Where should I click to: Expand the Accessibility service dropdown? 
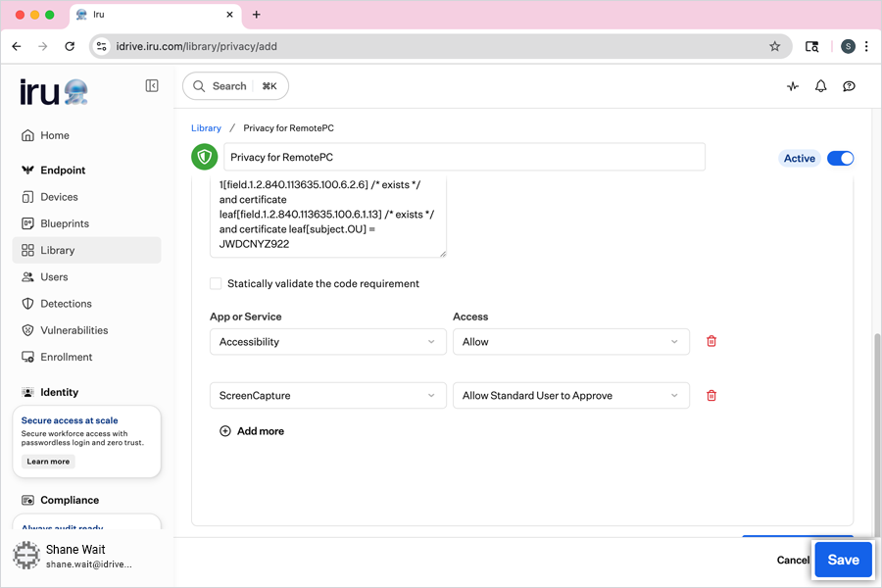click(x=327, y=342)
